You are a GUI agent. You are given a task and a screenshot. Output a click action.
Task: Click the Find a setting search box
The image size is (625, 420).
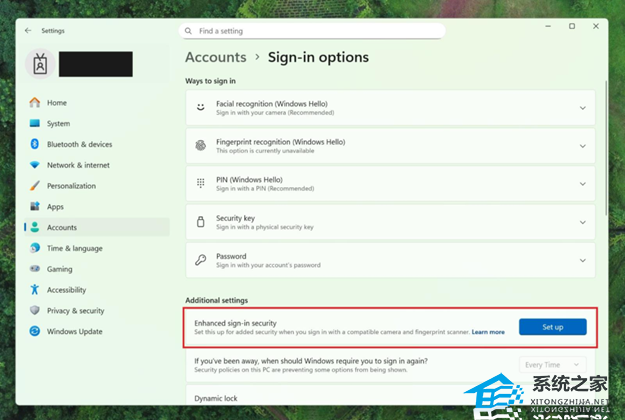click(x=312, y=31)
